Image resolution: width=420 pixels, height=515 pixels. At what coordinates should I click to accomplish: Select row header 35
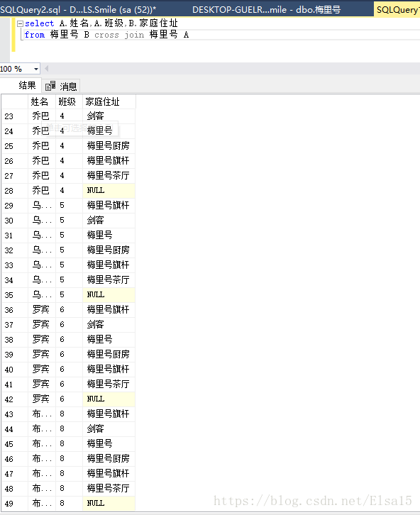click(15, 295)
